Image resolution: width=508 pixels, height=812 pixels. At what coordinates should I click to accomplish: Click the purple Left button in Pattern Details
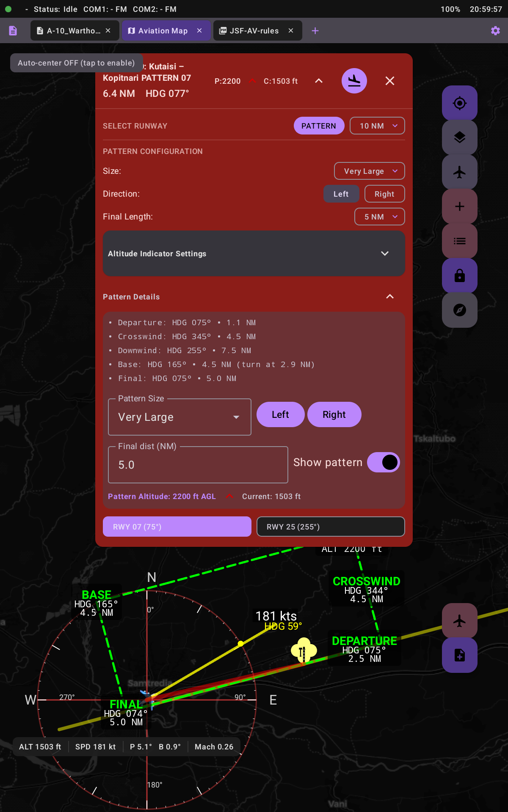coord(280,414)
